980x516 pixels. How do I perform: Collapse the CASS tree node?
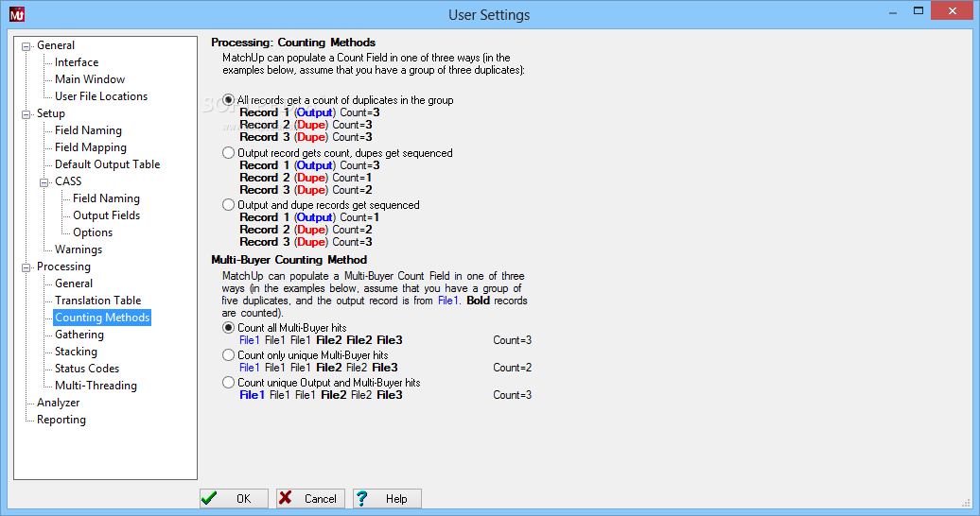[44, 182]
